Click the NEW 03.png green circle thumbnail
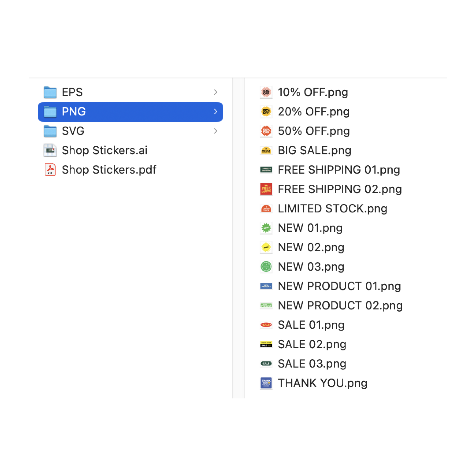Image resolution: width=476 pixels, height=476 pixels. pos(266,267)
